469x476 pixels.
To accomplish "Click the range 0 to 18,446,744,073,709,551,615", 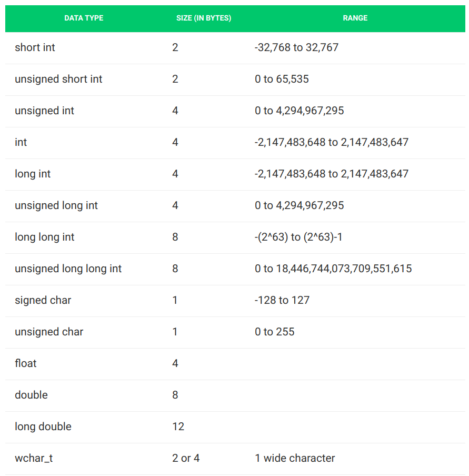I will pos(333,269).
